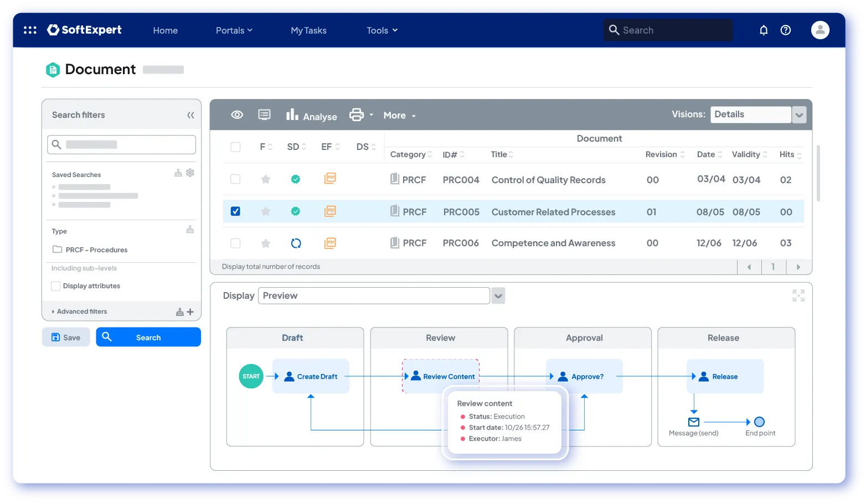Click the expand fullscreen preview icon
Image resolution: width=866 pixels, height=504 pixels.
tap(798, 296)
